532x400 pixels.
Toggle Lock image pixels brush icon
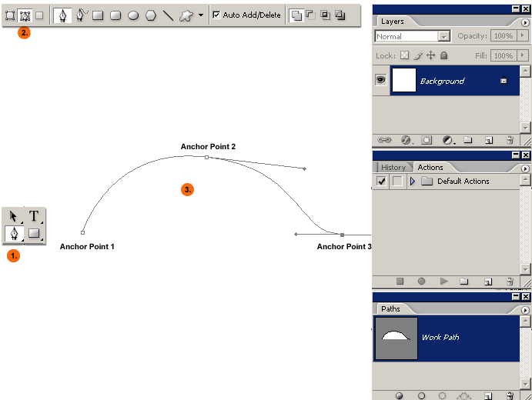[418, 55]
